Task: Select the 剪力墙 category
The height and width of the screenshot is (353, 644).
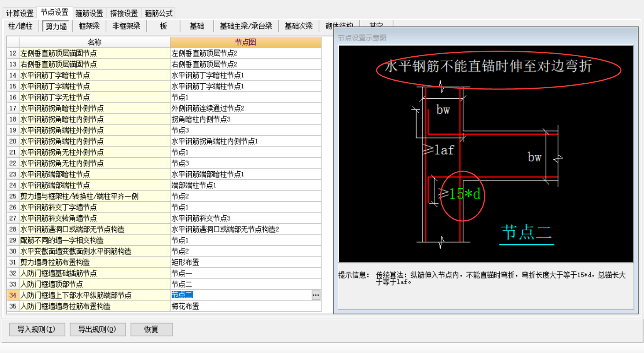Action: (56, 26)
